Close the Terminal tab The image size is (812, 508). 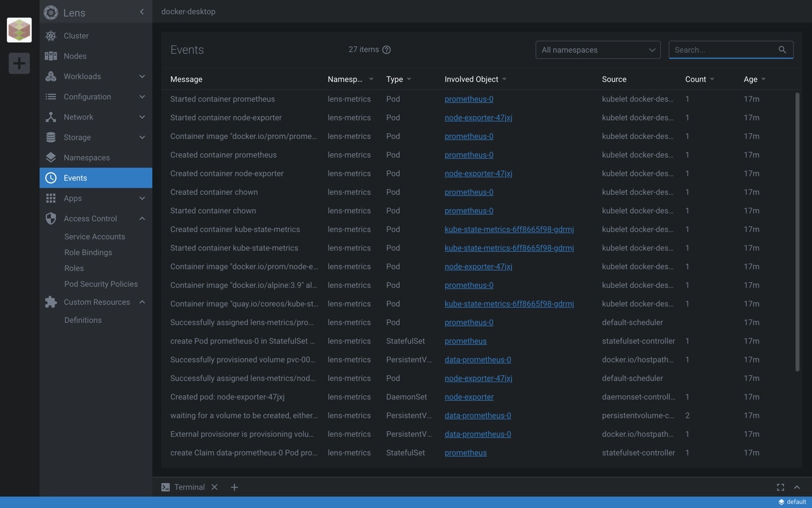pos(214,487)
